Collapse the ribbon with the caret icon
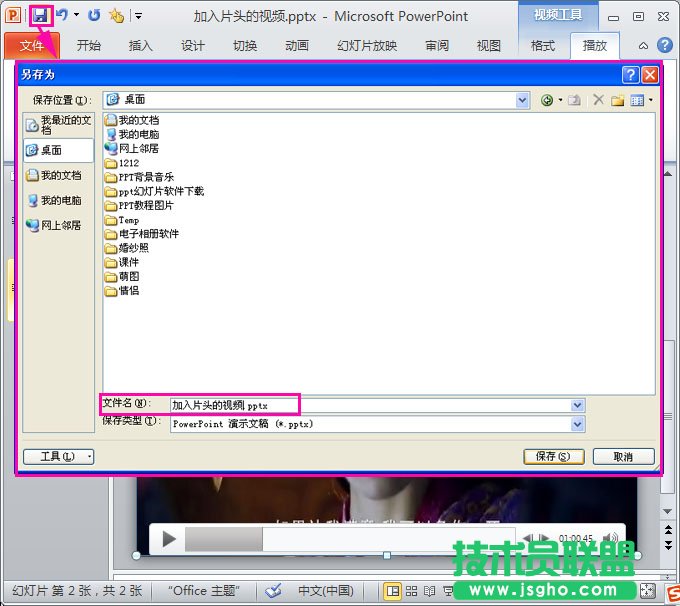The height and width of the screenshot is (606, 680). coord(644,46)
